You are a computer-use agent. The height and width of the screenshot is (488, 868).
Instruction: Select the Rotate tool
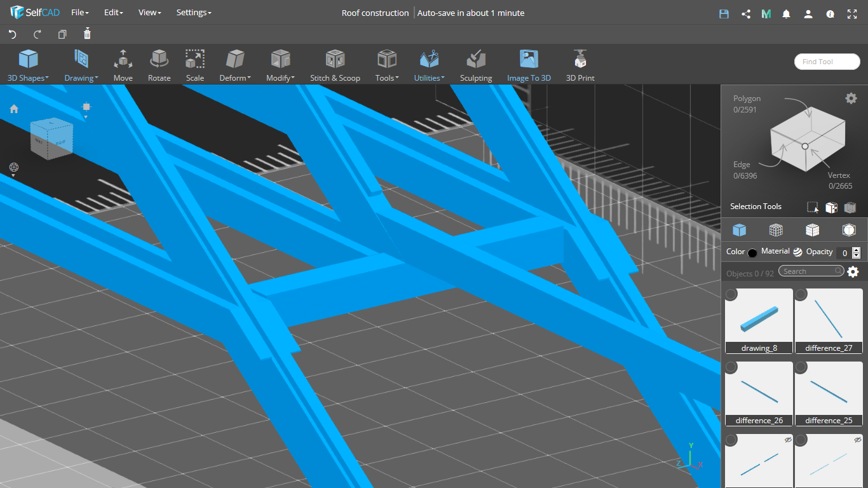point(159,65)
